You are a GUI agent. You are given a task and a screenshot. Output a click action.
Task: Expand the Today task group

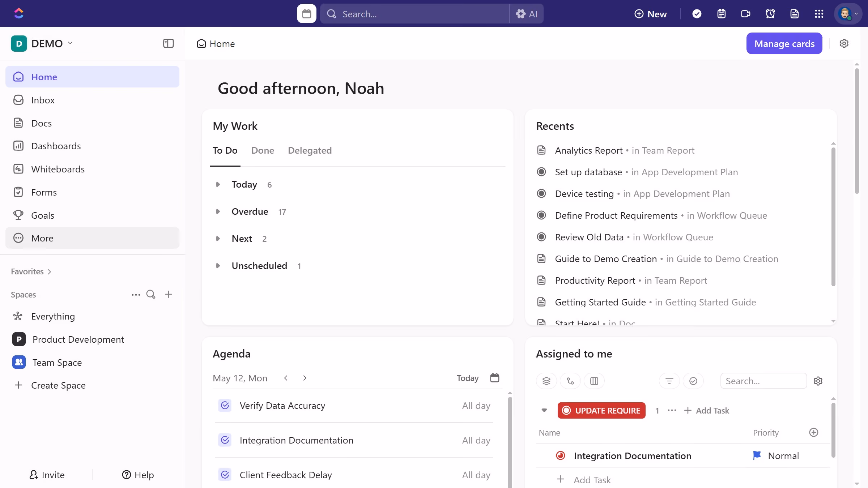coord(218,184)
